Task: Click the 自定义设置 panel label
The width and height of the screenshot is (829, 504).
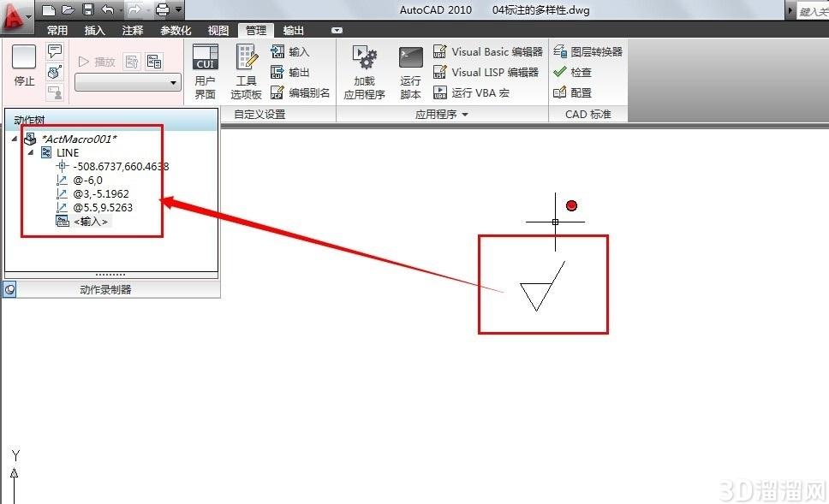Action: coord(259,114)
